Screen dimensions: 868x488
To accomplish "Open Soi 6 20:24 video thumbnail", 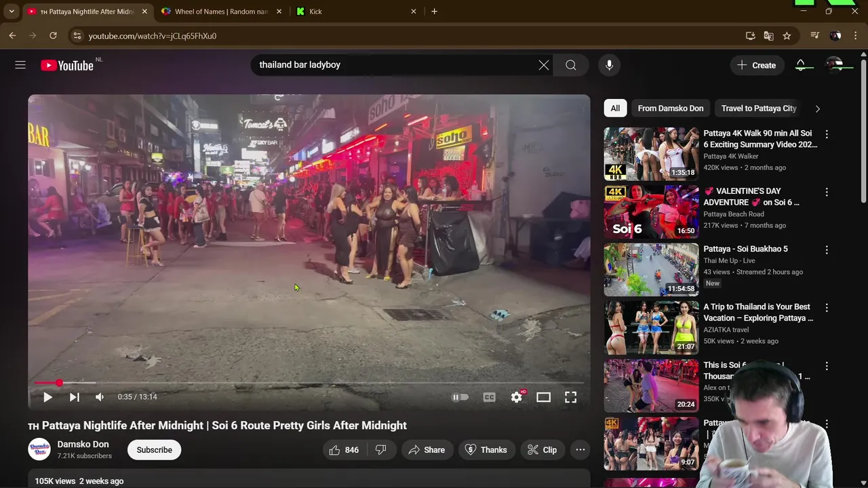I will tap(651, 386).
